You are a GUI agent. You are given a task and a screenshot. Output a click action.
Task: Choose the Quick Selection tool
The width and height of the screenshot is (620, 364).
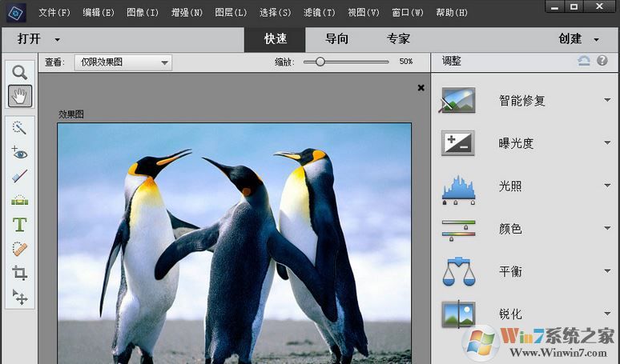pyautogui.click(x=19, y=128)
